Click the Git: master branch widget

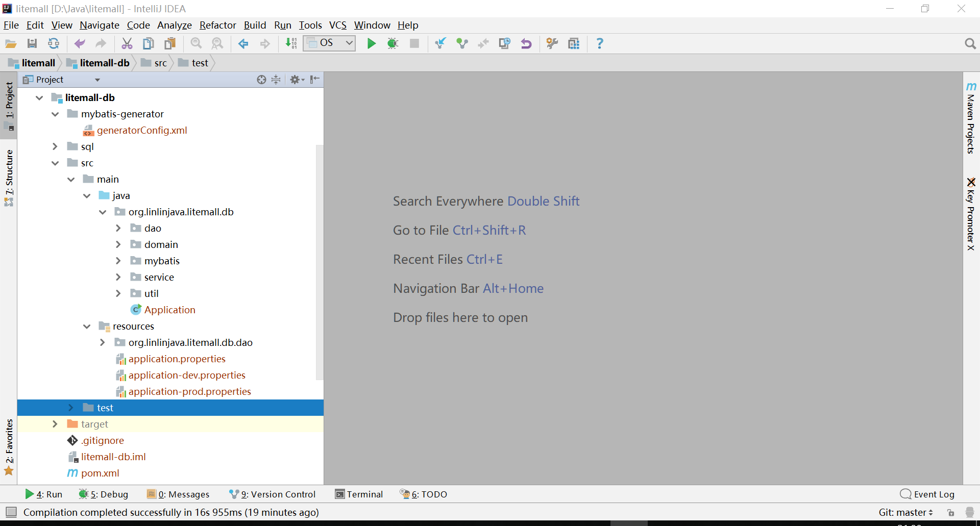click(x=906, y=512)
